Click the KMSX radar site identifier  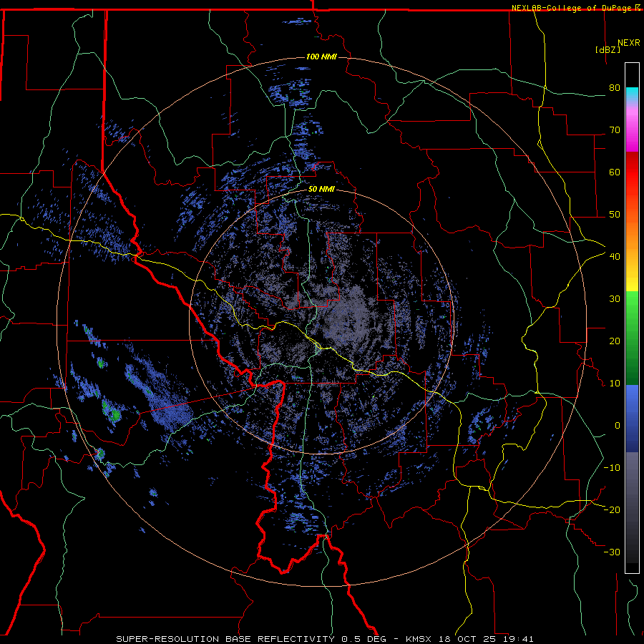419,639
